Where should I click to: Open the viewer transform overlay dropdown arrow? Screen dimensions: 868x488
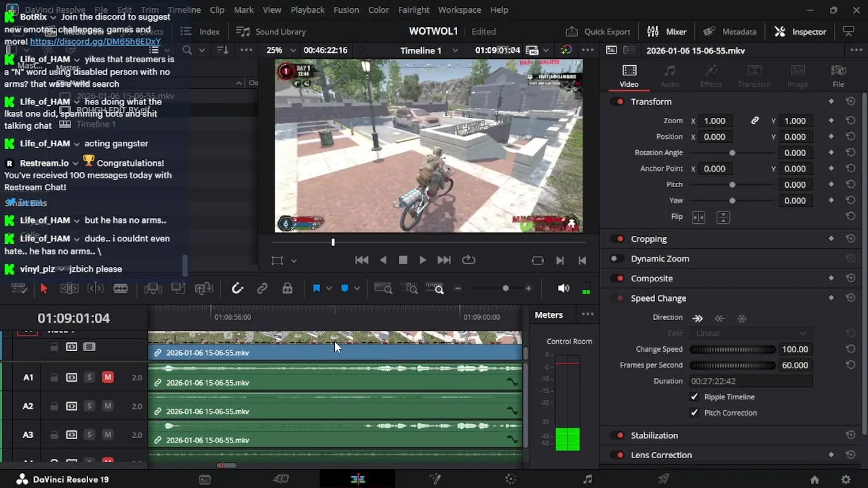pos(294,260)
